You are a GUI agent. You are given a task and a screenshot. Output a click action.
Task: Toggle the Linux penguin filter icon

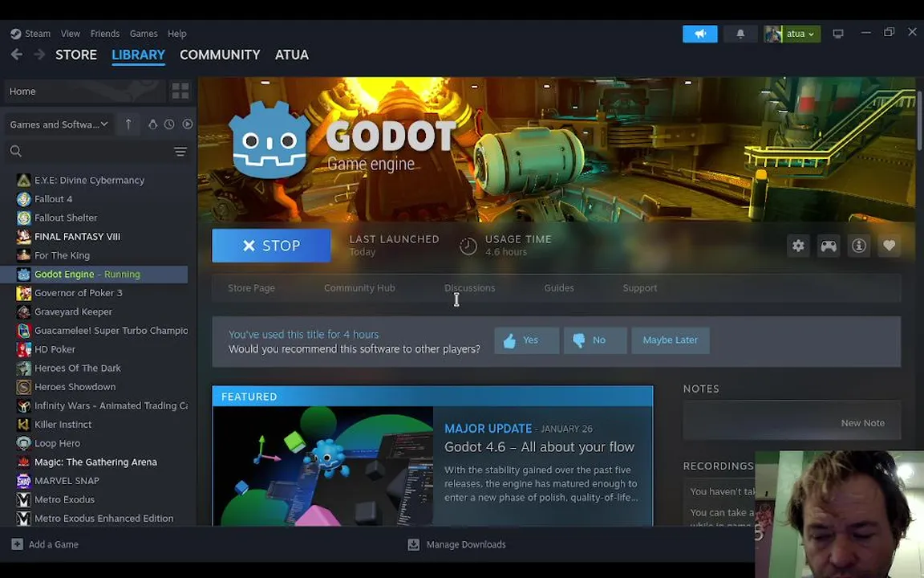[x=152, y=124]
